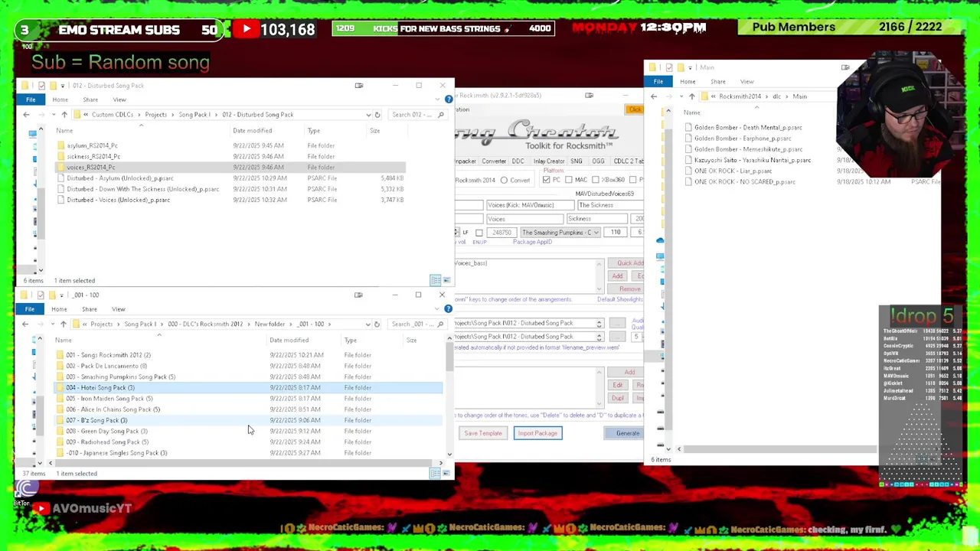Open recent locations dropdown in Disturbed Song Pack window
Image resolution: width=980 pixels, height=551 pixels.
click(53, 115)
